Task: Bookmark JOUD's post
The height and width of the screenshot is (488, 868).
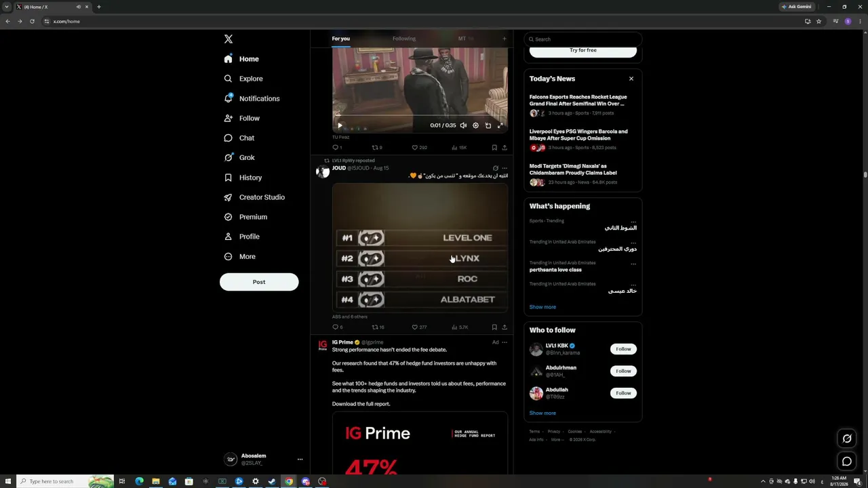Action: (494, 327)
